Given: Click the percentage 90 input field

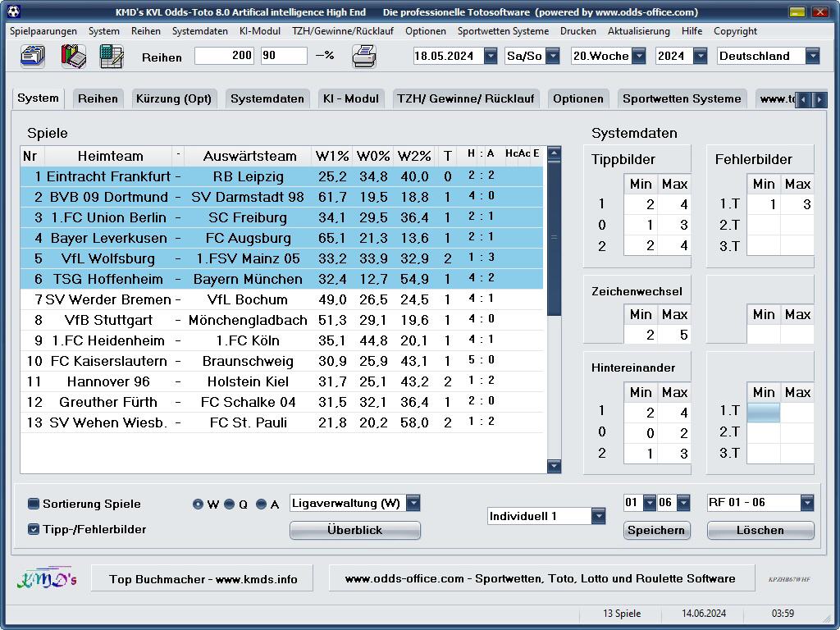Looking at the screenshot, I should click(x=284, y=56).
